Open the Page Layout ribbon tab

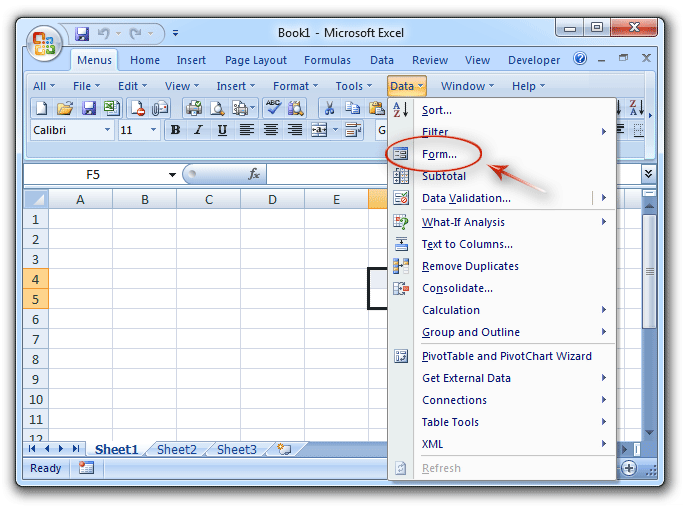coord(258,60)
